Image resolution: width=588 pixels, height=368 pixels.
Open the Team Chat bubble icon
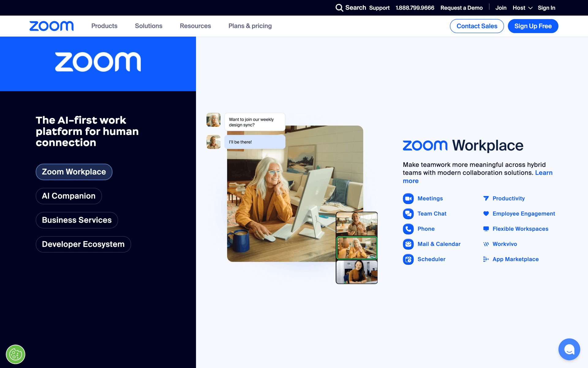pyautogui.click(x=408, y=214)
